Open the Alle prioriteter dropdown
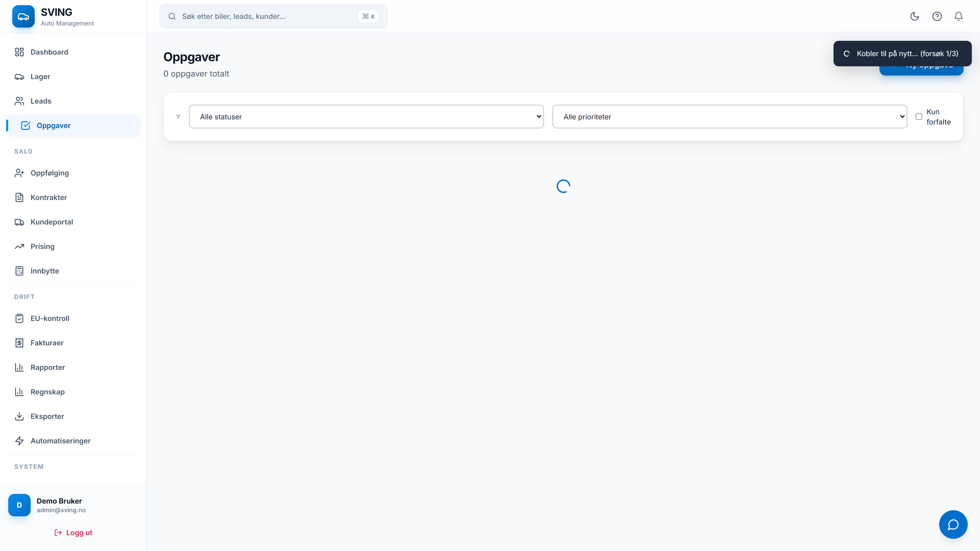Screen dimensions: 980x551 click(730, 117)
